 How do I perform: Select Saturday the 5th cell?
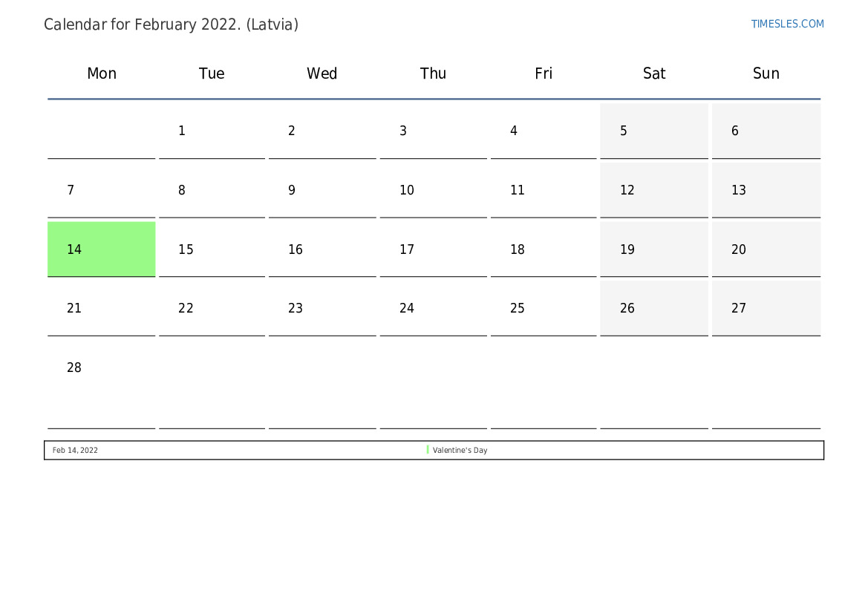coord(654,131)
